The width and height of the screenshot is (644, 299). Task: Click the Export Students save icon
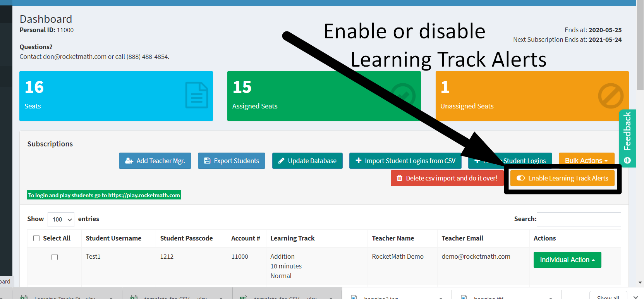(207, 161)
